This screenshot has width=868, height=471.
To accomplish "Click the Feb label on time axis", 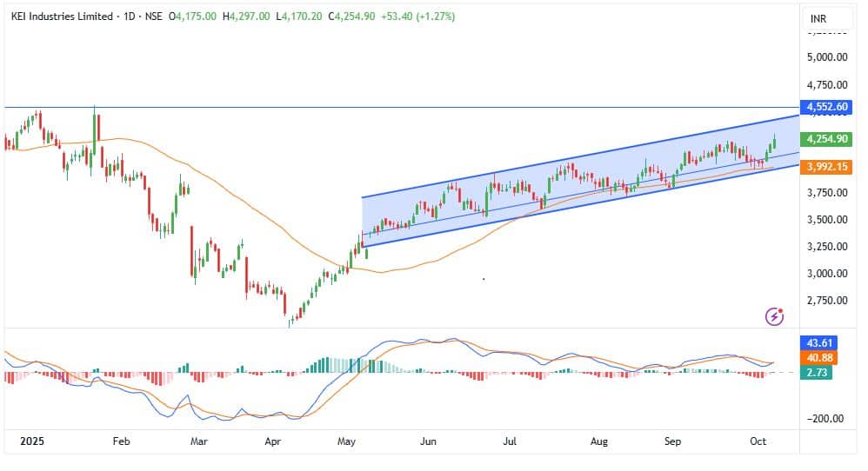I will pos(121,441).
